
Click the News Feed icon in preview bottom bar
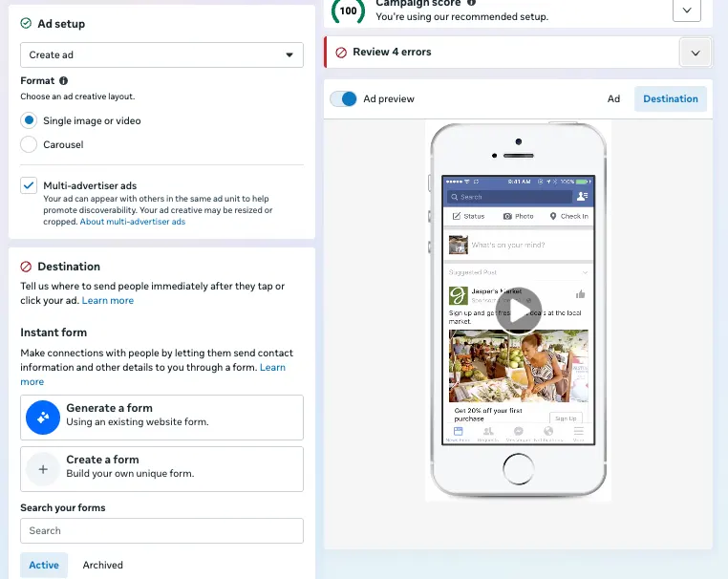[x=459, y=431]
